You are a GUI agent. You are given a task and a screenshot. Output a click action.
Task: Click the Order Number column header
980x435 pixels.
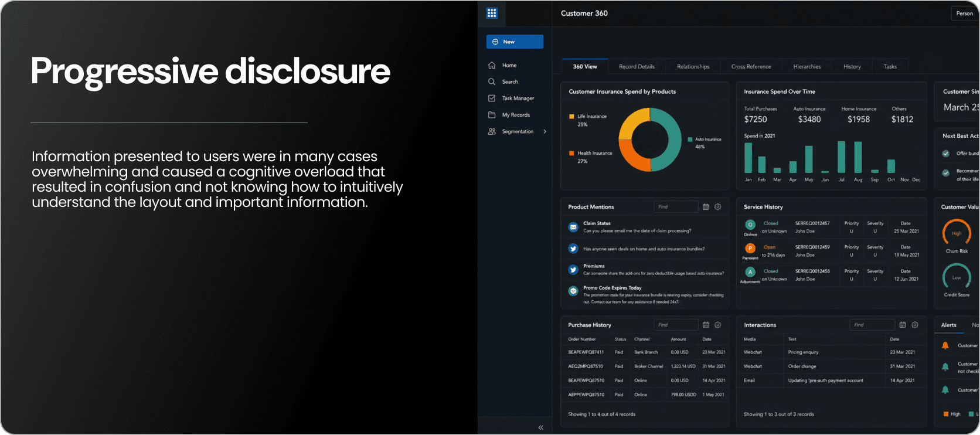click(581, 339)
